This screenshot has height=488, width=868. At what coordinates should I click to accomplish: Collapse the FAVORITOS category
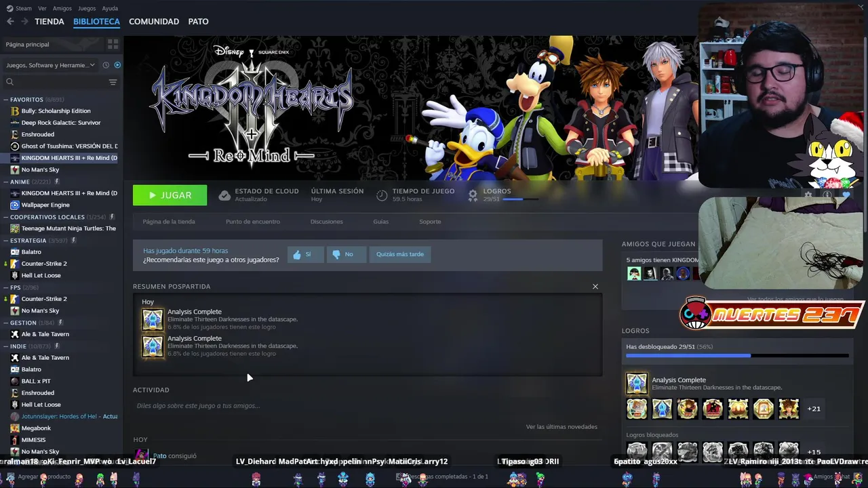click(x=6, y=100)
